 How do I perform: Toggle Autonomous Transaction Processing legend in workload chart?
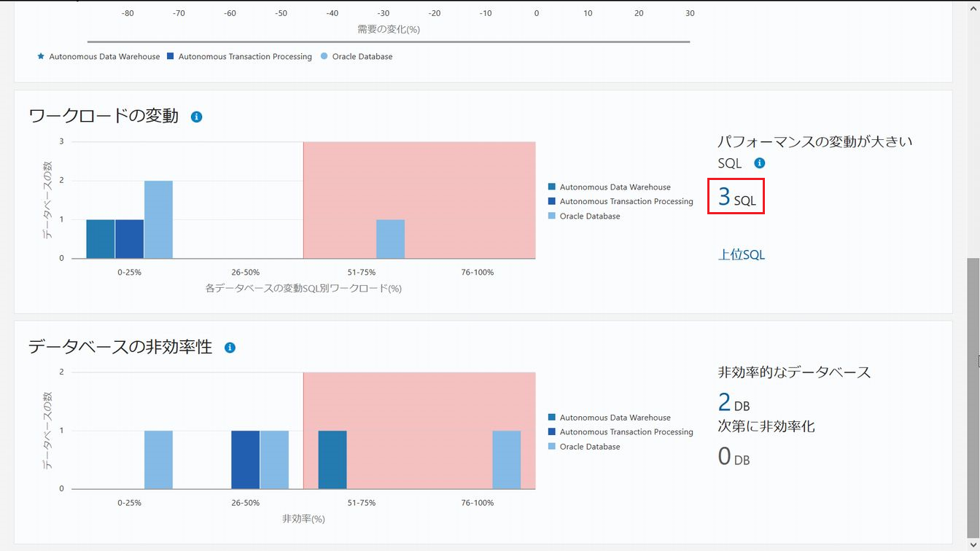[x=621, y=201]
